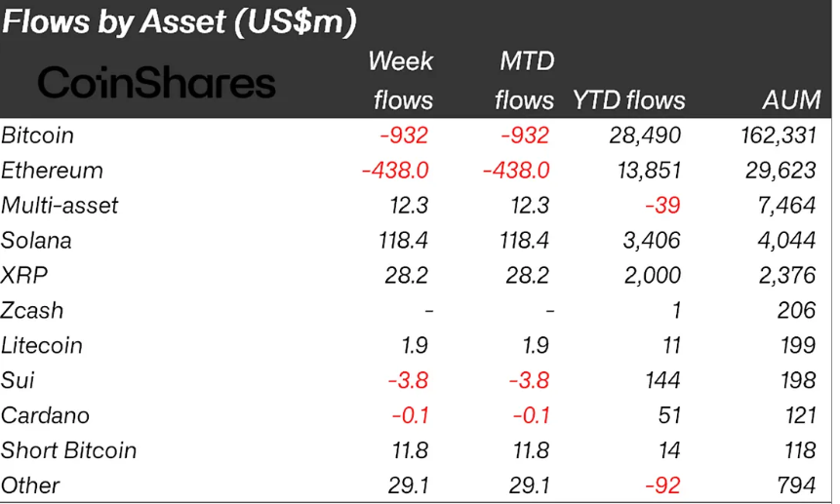The image size is (840, 504).
Task: Click the Ethereum row label
Action: coord(53,170)
